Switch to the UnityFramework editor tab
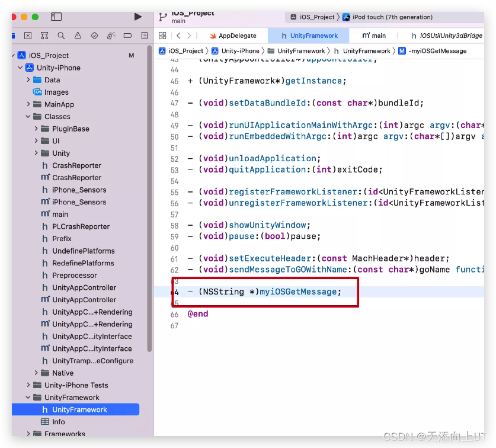This screenshot has width=496, height=448. (x=309, y=36)
